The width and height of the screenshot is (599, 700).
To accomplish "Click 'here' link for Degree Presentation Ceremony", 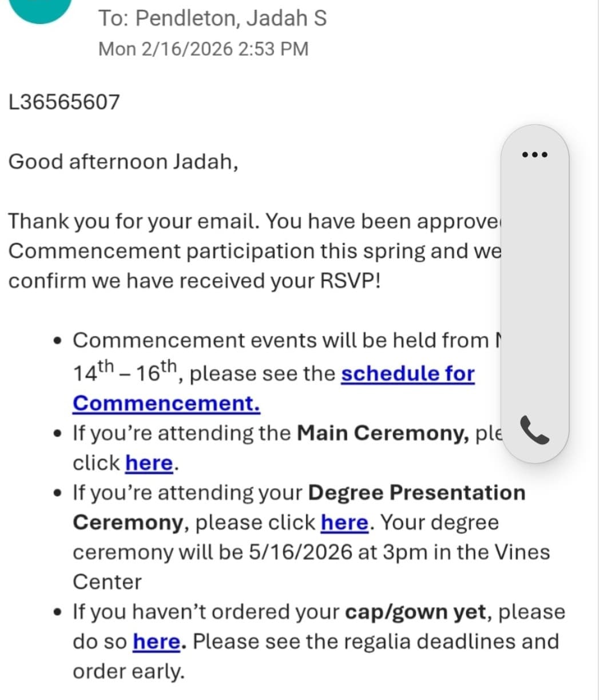I will pos(344,523).
